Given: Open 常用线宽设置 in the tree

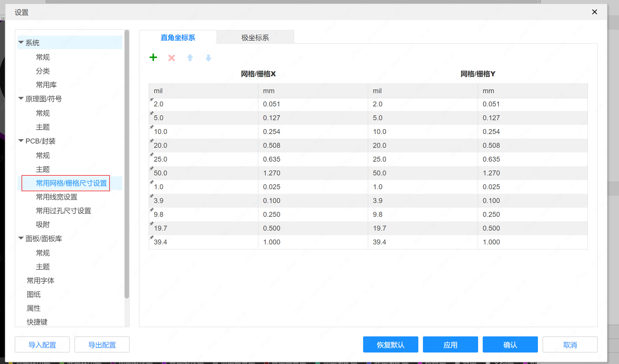Looking at the screenshot, I should (x=57, y=197).
